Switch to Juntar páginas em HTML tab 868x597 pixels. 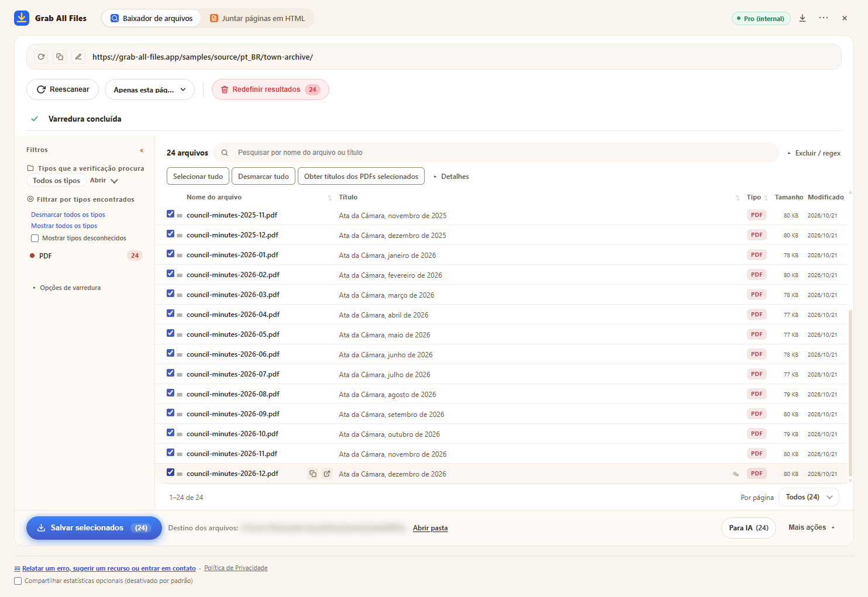point(257,18)
